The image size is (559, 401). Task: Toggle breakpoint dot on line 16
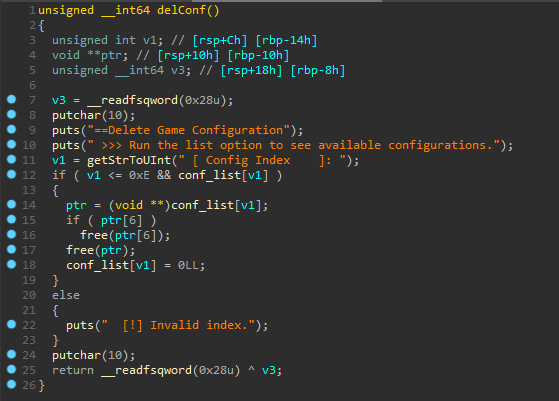tap(11, 234)
